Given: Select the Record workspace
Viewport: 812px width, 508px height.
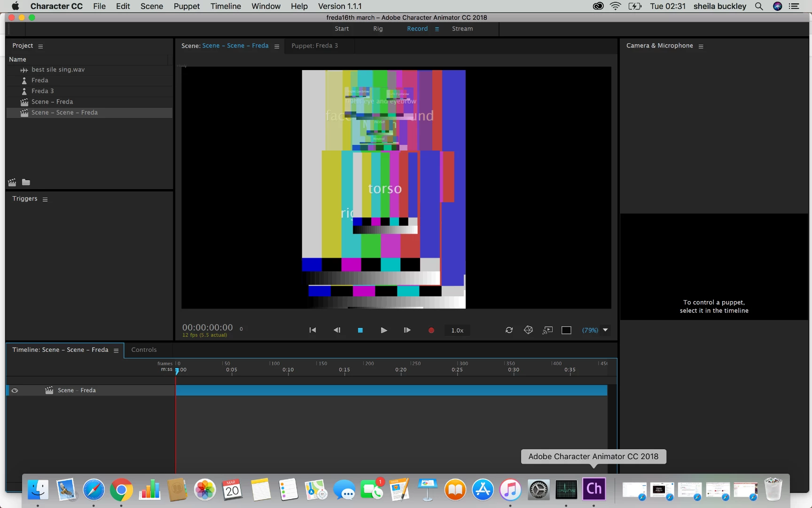Looking at the screenshot, I should coord(417,29).
